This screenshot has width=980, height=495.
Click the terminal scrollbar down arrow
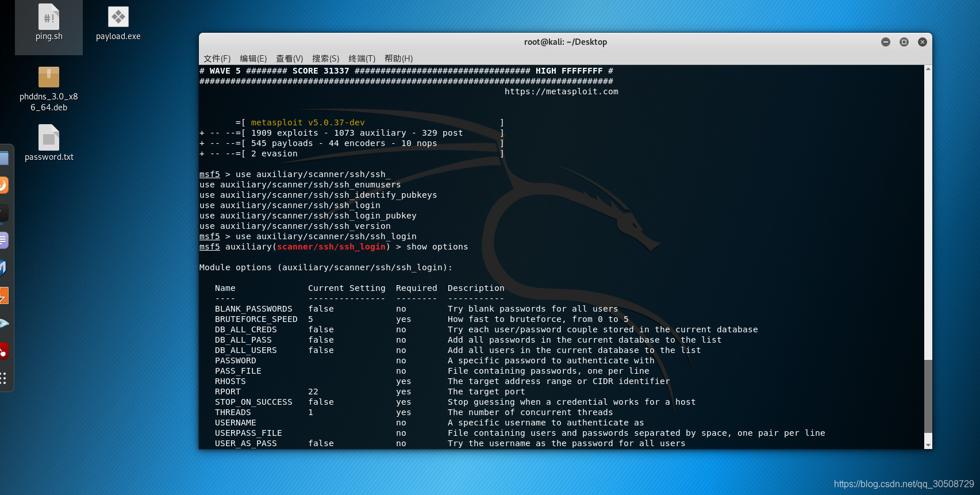[928, 445]
